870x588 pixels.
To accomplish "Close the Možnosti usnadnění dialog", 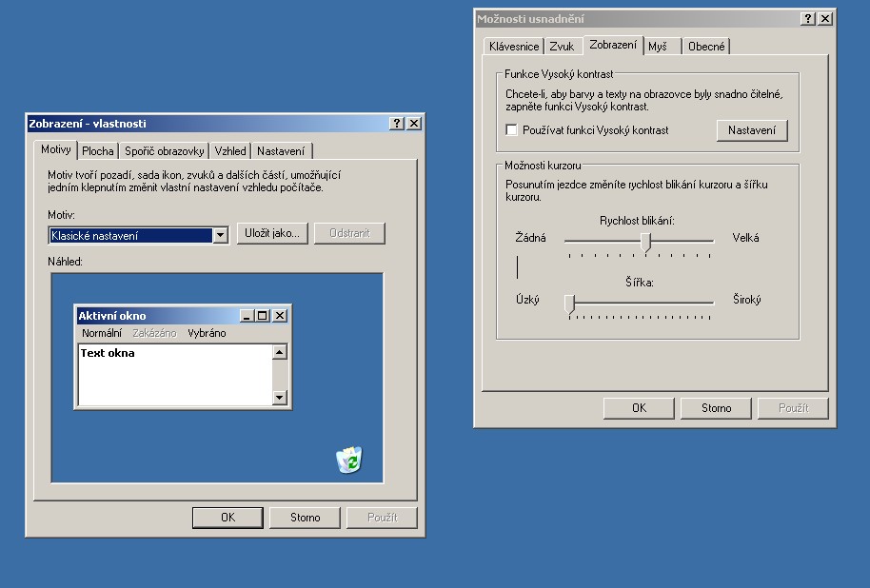I will [x=825, y=19].
